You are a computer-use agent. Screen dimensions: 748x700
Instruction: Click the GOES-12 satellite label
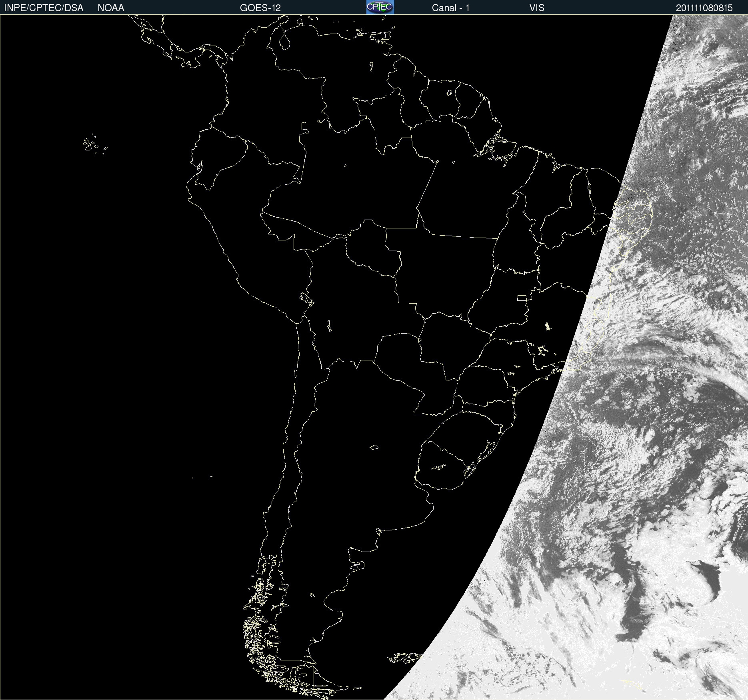coord(260,8)
